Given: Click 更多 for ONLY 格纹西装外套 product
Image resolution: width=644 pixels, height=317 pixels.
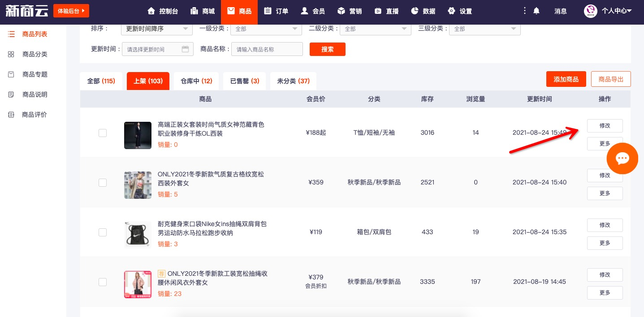Looking at the screenshot, I should [605, 193].
